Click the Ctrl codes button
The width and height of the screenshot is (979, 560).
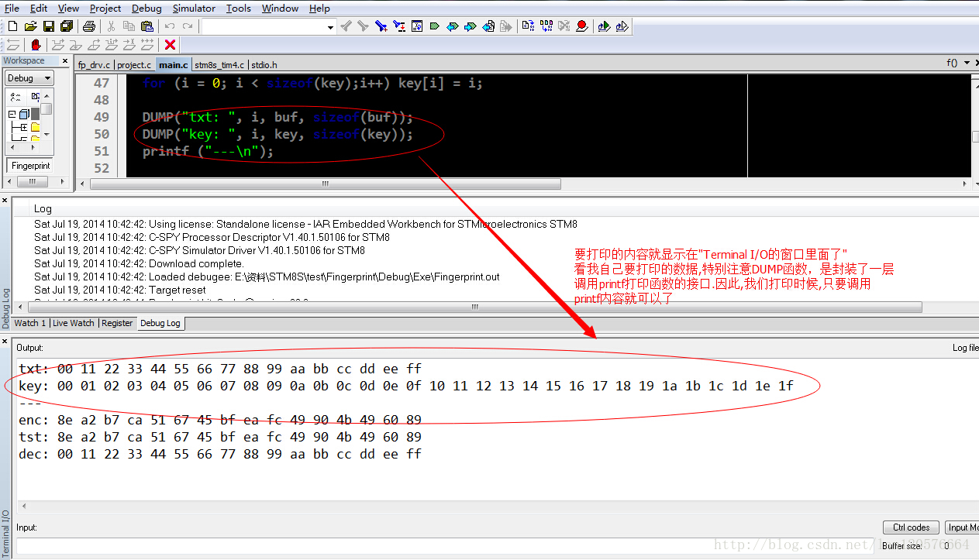[x=911, y=527]
